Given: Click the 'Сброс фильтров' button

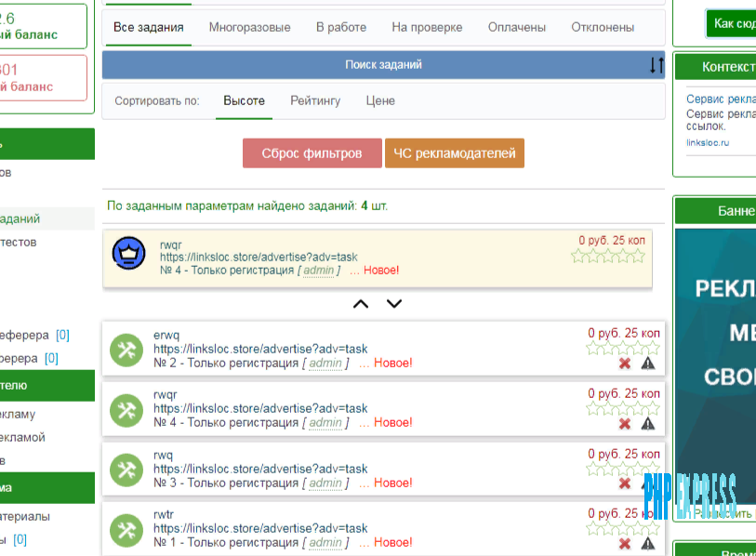Looking at the screenshot, I should click(x=312, y=153).
